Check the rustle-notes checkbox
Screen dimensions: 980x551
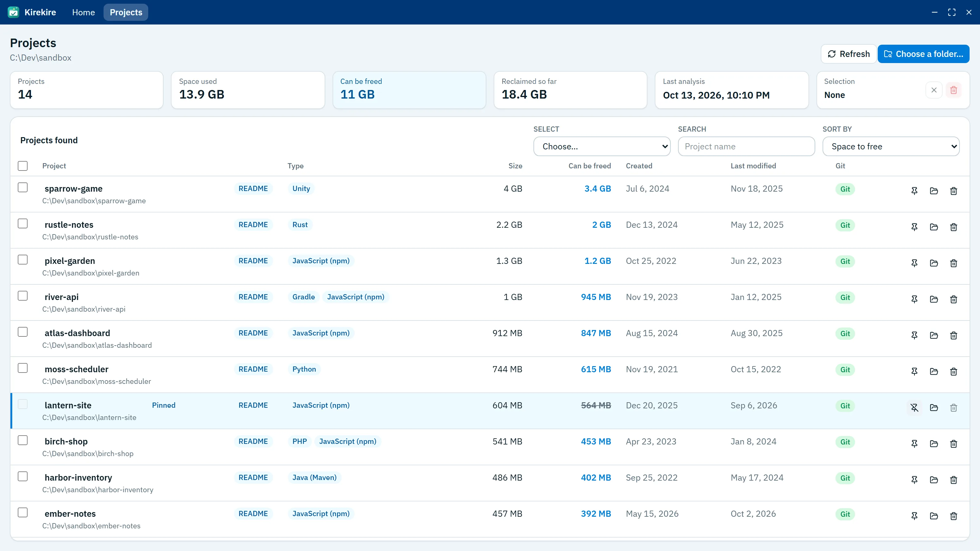[x=23, y=223]
